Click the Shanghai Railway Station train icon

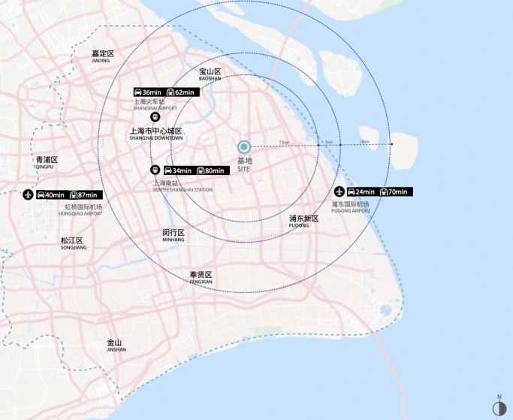point(155,117)
